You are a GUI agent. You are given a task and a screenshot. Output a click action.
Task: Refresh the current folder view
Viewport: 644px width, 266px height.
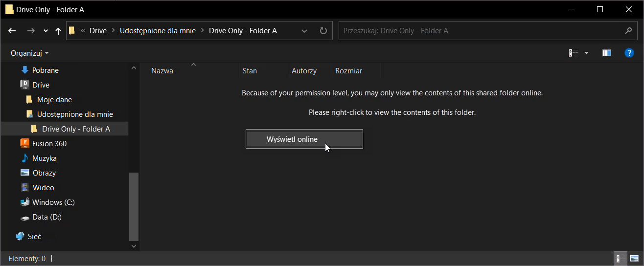click(x=323, y=31)
